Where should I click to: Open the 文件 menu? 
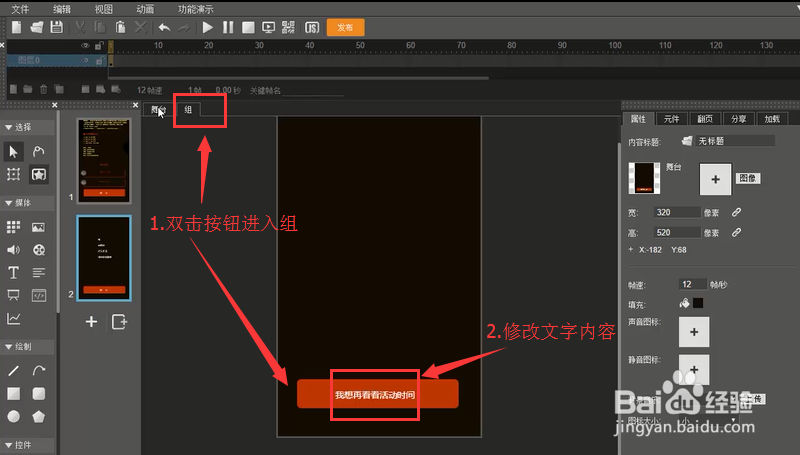pyautogui.click(x=20, y=9)
